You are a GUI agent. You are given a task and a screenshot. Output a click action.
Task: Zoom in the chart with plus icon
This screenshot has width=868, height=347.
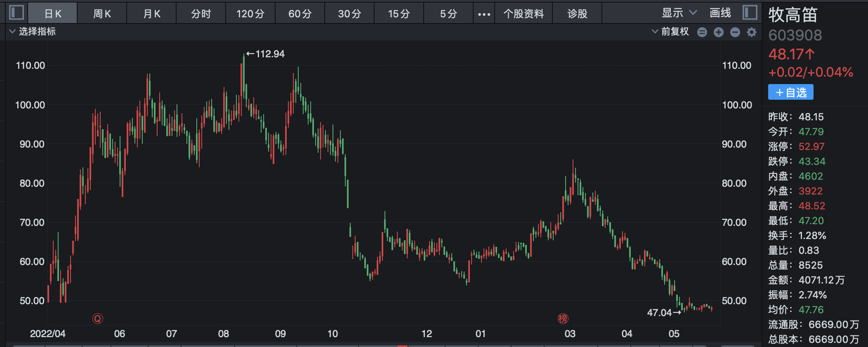[x=719, y=32]
